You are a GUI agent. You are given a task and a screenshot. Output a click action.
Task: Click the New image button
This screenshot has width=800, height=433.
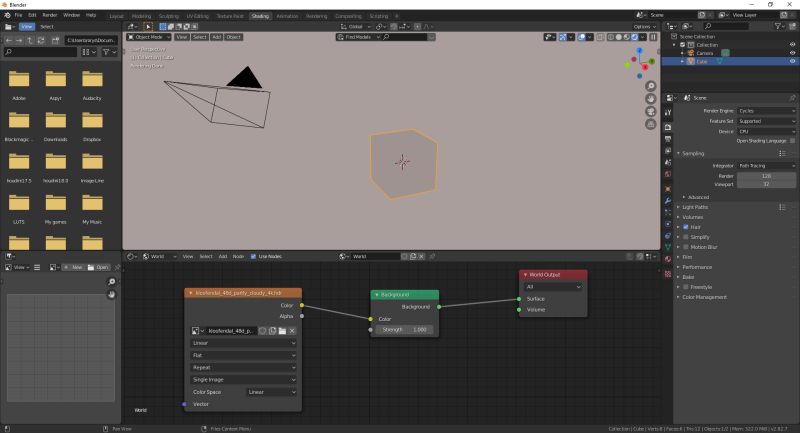click(x=73, y=267)
